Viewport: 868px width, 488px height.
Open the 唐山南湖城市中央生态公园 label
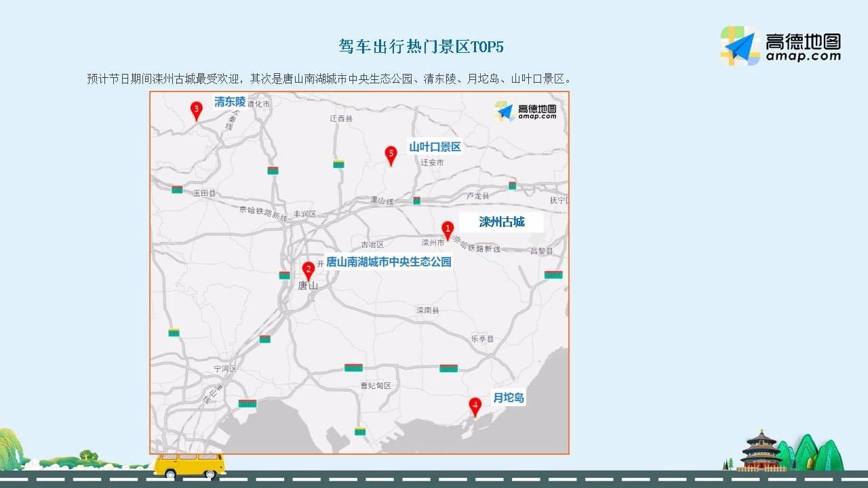(389, 262)
